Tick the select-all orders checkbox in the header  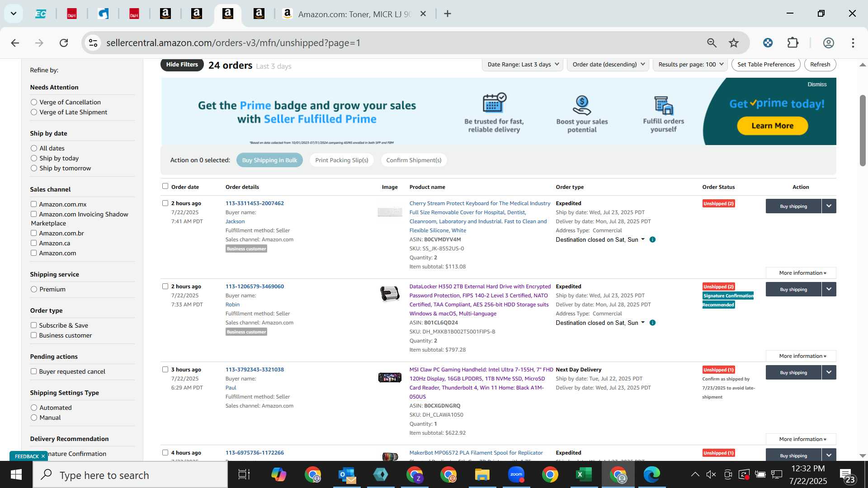click(165, 186)
